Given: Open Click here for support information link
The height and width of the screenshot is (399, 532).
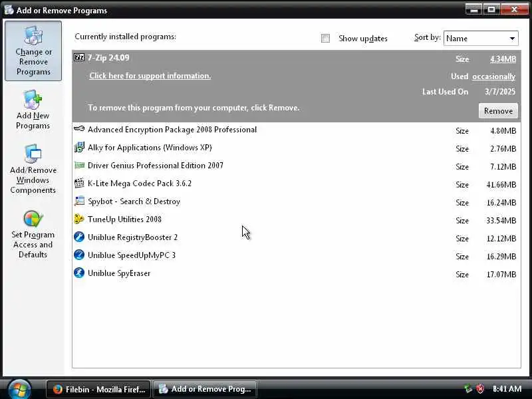Looking at the screenshot, I should coord(150,76).
